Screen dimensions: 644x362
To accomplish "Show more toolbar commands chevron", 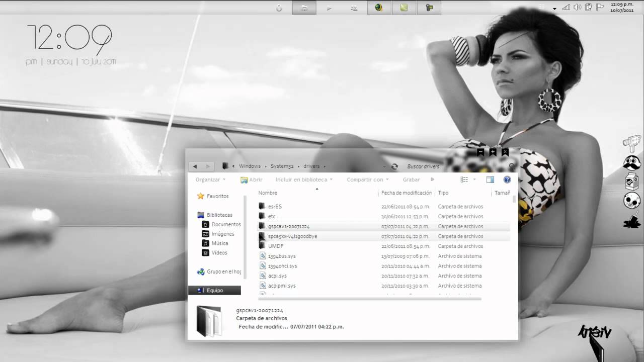I will (433, 179).
